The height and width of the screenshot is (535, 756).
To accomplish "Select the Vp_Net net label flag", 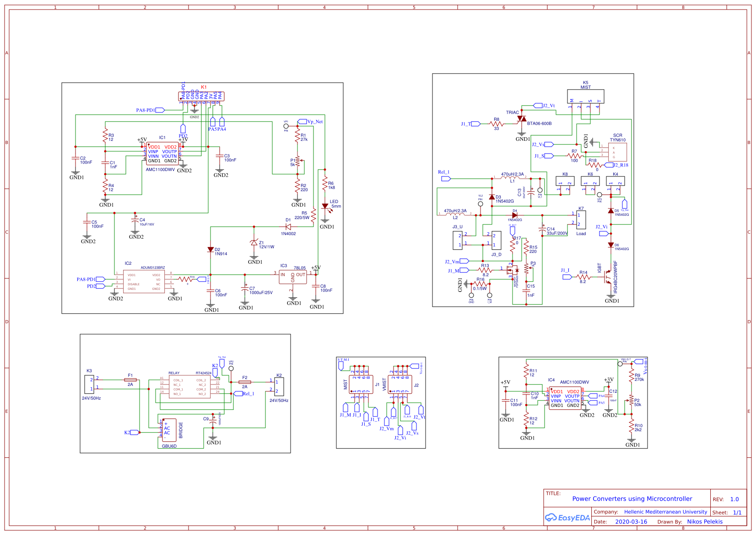I will click(302, 122).
